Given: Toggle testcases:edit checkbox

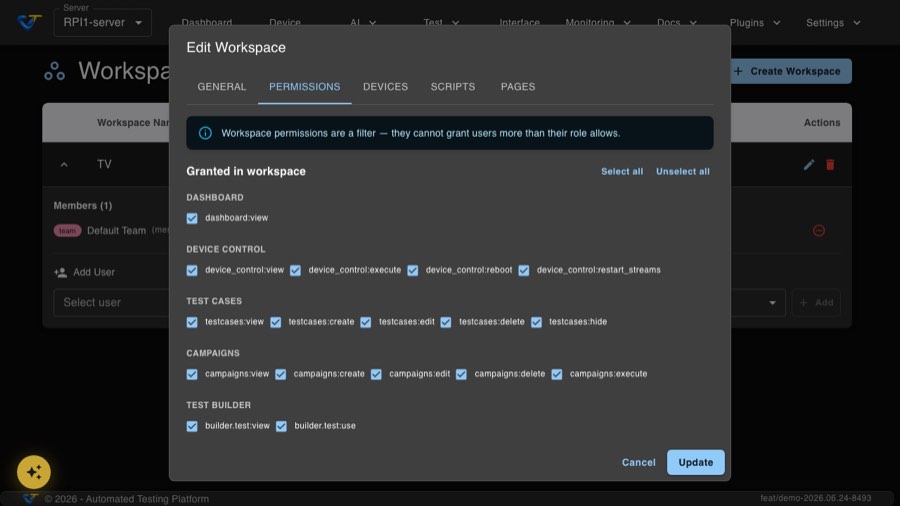Looking at the screenshot, I should point(366,322).
